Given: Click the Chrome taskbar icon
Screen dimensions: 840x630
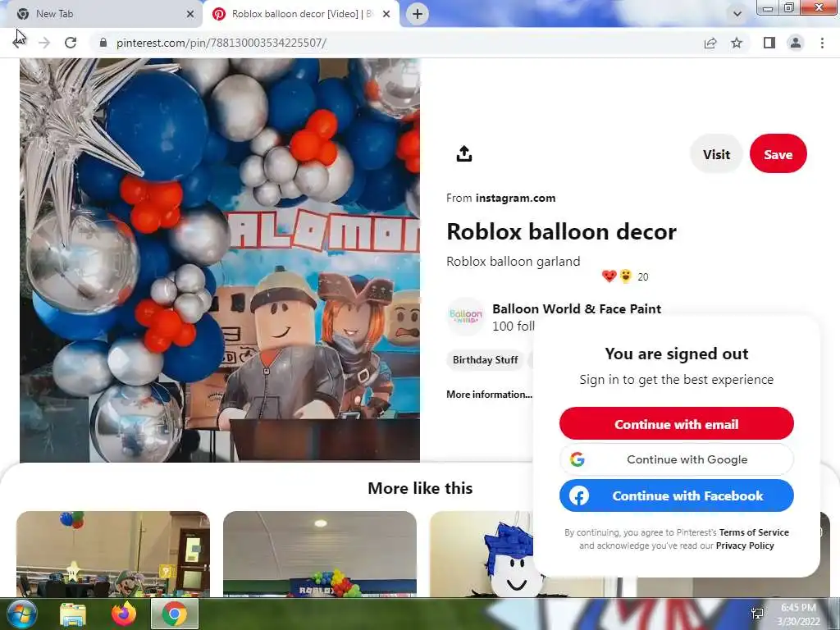Looking at the screenshot, I should 175,614.
